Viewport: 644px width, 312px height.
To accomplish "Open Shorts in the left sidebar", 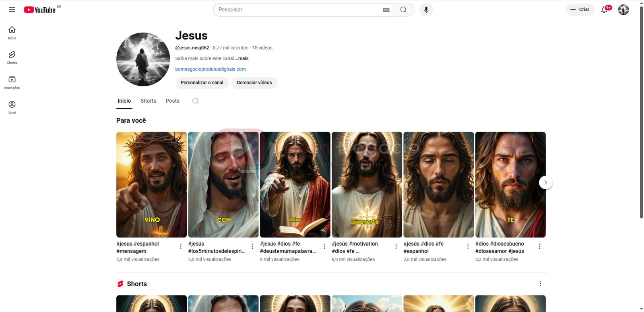I will point(12,58).
